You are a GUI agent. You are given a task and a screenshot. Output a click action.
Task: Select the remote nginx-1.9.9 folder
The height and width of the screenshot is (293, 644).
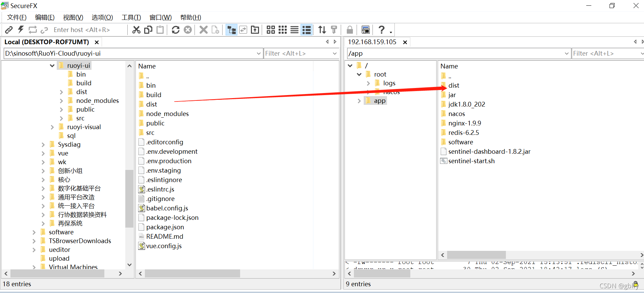pos(464,123)
